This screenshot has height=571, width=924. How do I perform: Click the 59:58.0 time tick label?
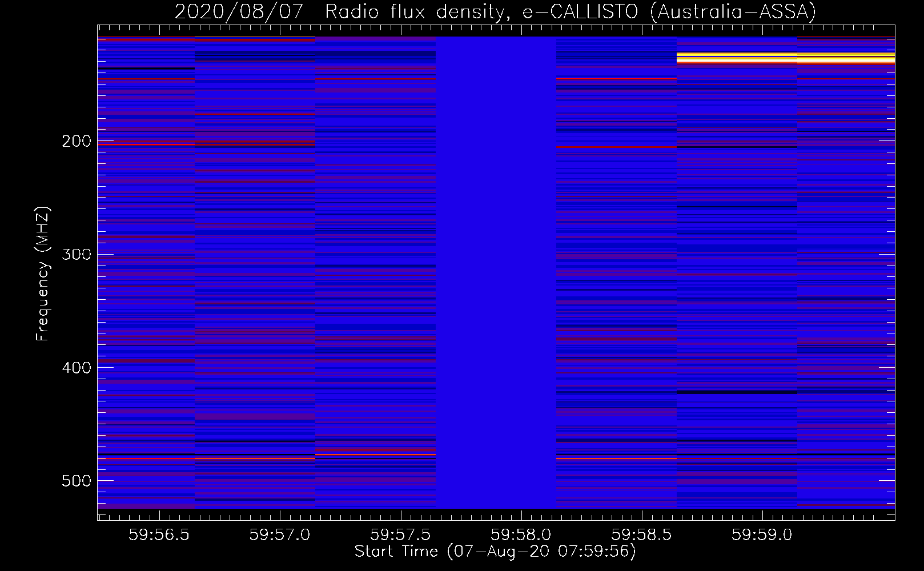[521, 535]
